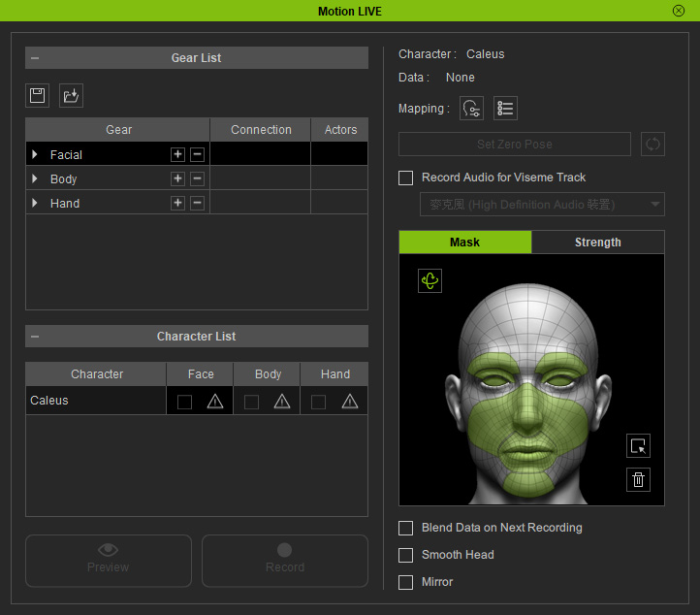The image size is (700, 615).
Task: Check the Hand checkbox for Caleus
Action: click(x=318, y=402)
